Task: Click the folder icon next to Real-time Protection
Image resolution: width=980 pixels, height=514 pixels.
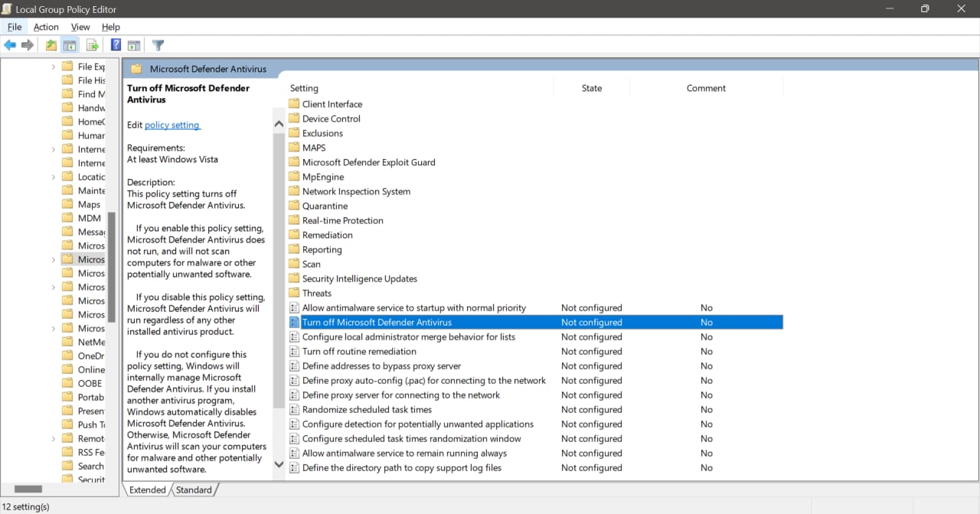Action: click(294, 220)
